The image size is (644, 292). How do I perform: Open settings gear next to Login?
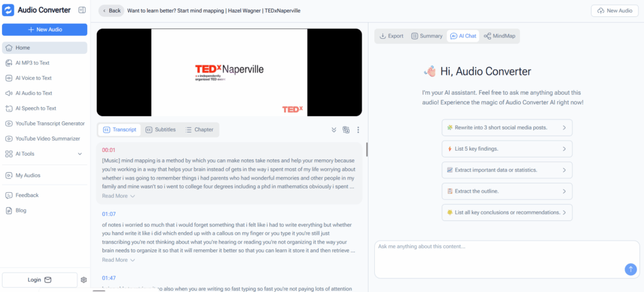[x=83, y=279]
